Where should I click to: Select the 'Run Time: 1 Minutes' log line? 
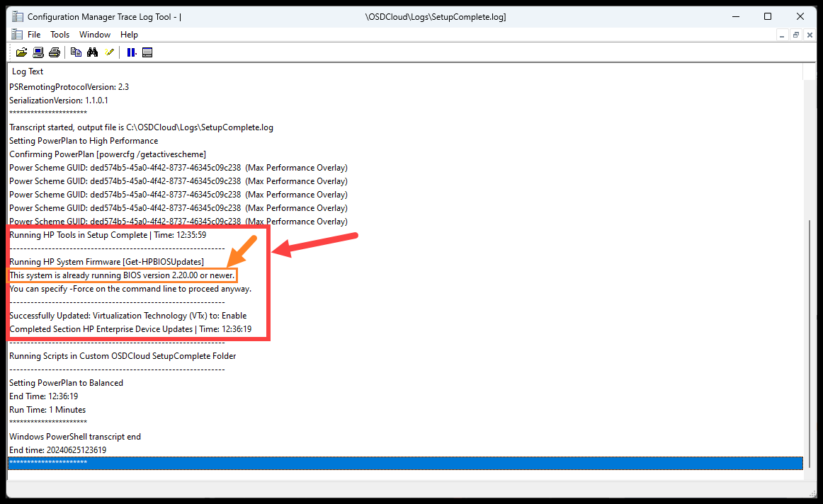(47, 410)
